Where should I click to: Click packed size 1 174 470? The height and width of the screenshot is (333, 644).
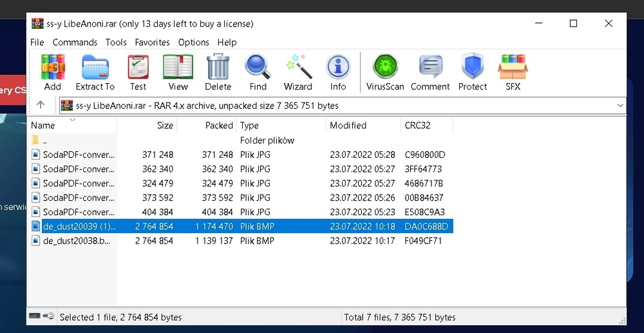[x=214, y=226]
